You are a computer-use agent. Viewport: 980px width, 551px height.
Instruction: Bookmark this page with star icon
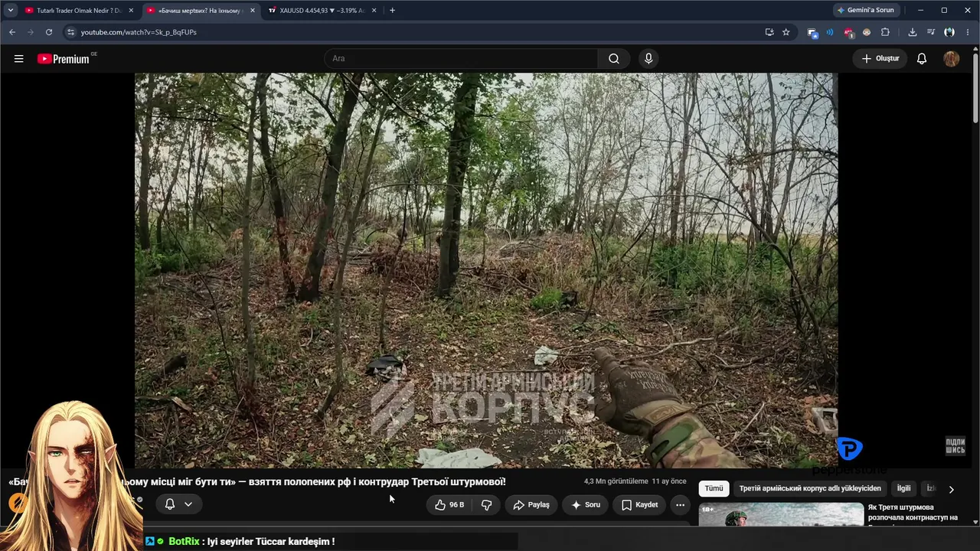click(786, 32)
